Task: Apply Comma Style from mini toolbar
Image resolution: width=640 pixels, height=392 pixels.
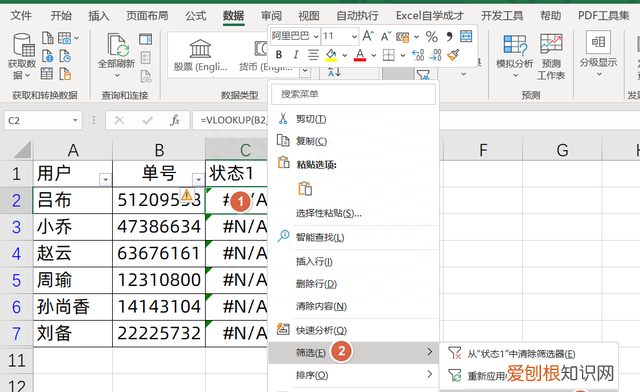Action: [449, 37]
